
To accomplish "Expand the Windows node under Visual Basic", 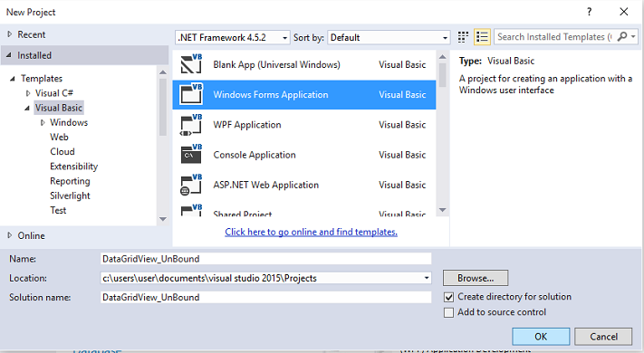I will click(x=43, y=122).
